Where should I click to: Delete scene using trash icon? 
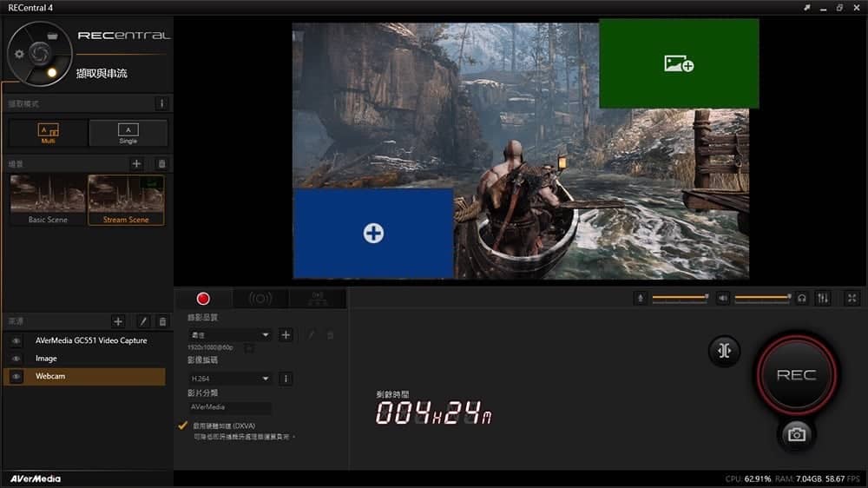pos(161,163)
